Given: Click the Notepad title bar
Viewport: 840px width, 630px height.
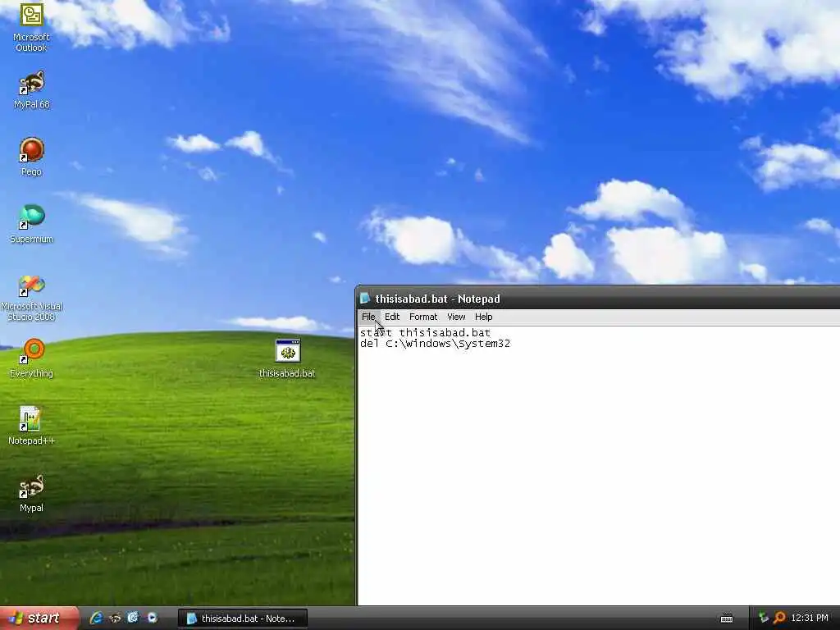Looking at the screenshot, I should (597, 299).
